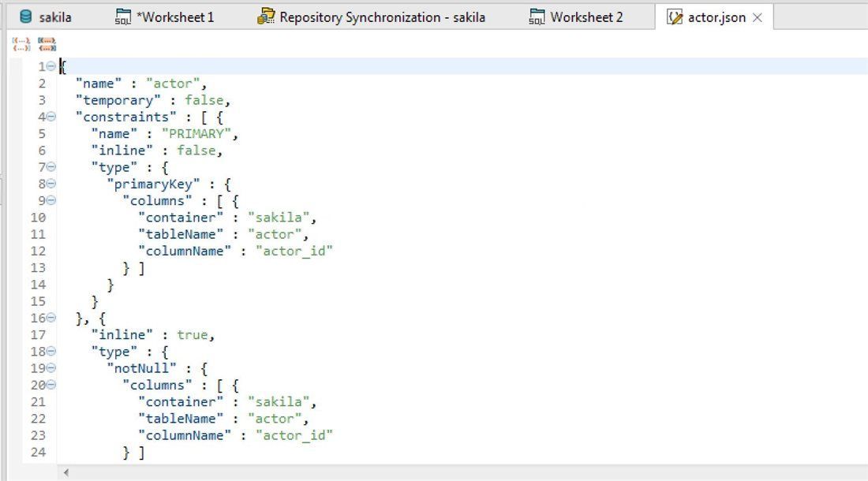Click the "name" key on line 2

[x=99, y=84]
